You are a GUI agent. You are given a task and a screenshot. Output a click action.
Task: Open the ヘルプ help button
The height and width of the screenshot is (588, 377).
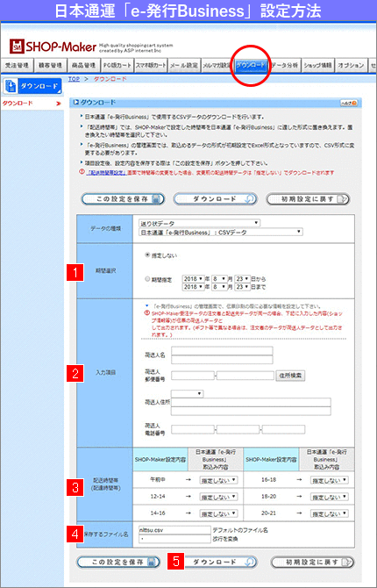[349, 104]
